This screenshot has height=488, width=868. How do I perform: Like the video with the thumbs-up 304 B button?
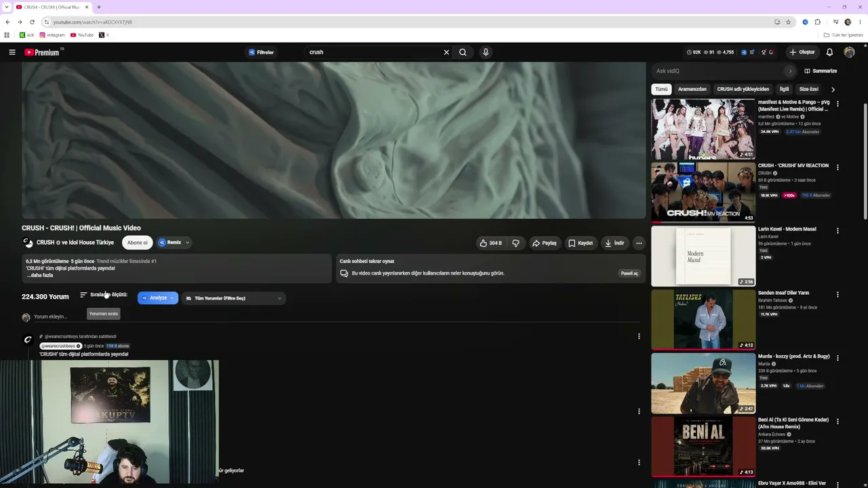coord(490,243)
